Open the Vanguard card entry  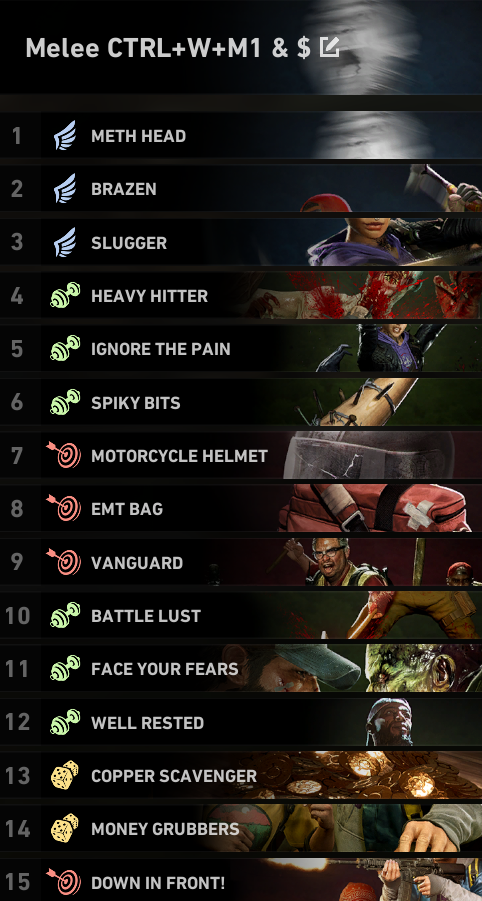click(x=241, y=562)
